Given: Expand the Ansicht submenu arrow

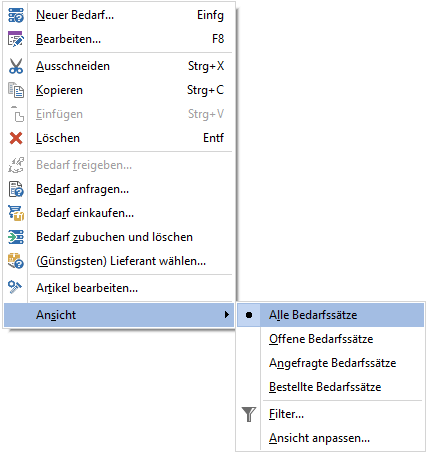Looking at the screenshot, I should coord(227,314).
